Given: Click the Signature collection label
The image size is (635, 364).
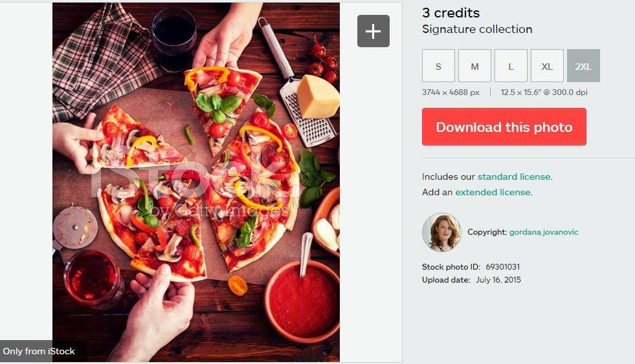Looking at the screenshot, I should click(476, 29).
